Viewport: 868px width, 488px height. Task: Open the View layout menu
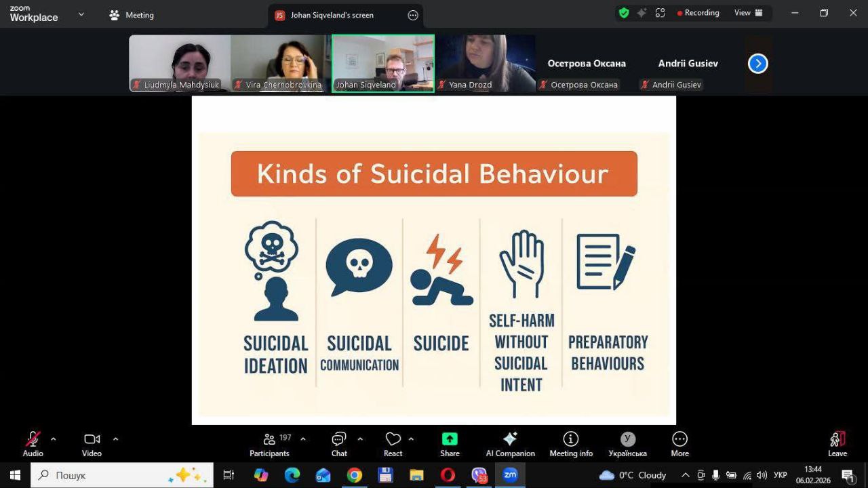coord(748,13)
